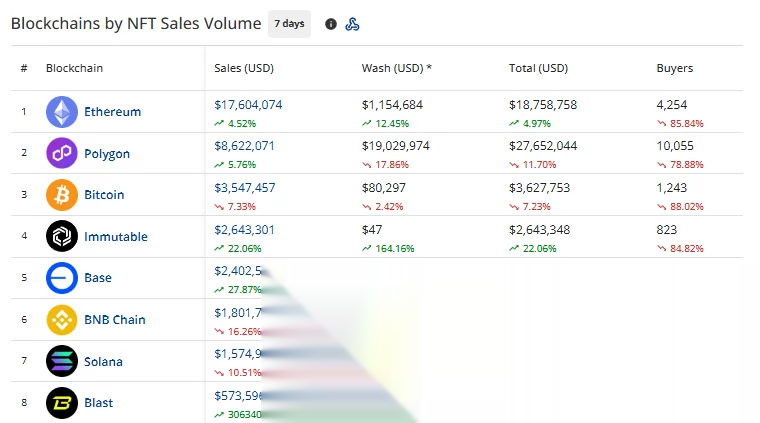This screenshot has width=760, height=423.
Task: Click the Blockchain column header
Action: [74, 68]
